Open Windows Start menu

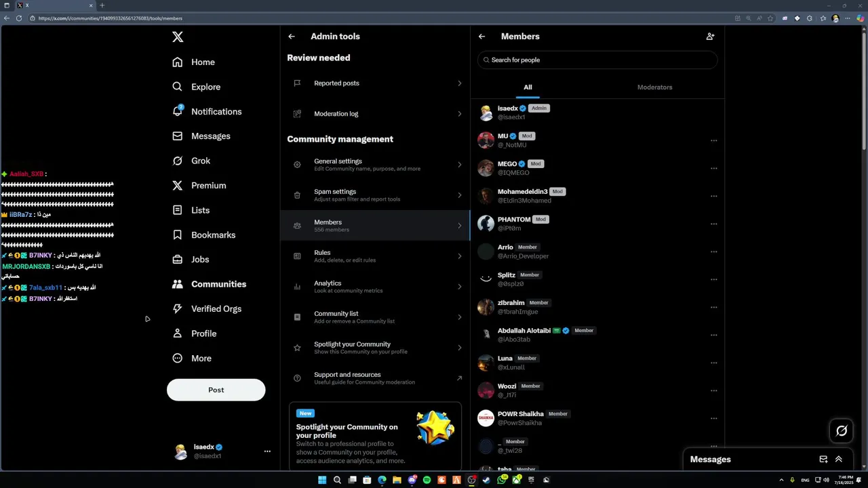322,480
